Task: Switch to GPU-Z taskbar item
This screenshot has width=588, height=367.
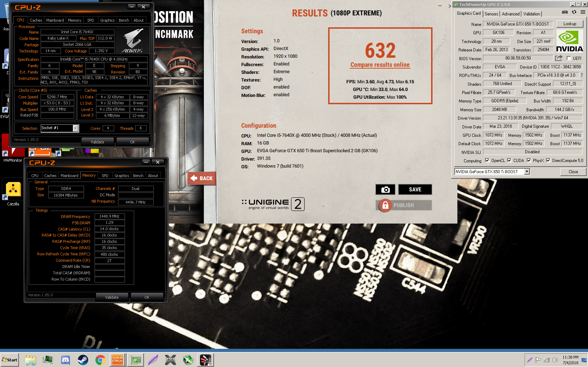Action: click(136, 360)
